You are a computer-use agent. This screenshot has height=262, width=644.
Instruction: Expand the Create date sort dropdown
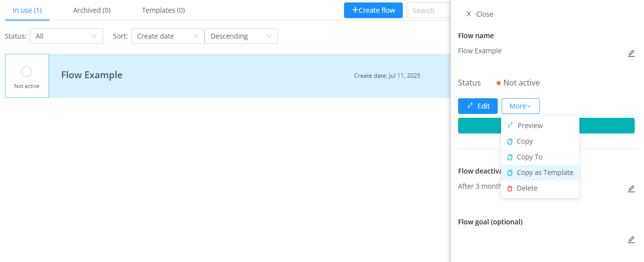167,36
